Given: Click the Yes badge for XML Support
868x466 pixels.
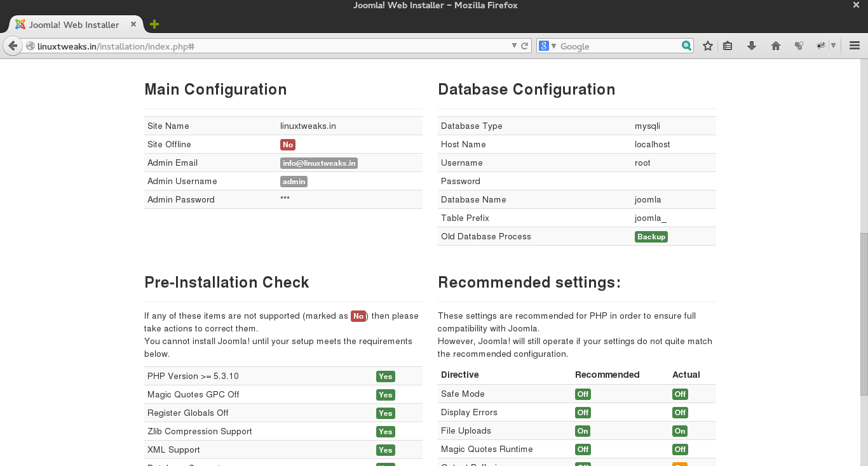Looking at the screenshot, I should (385, 450).
